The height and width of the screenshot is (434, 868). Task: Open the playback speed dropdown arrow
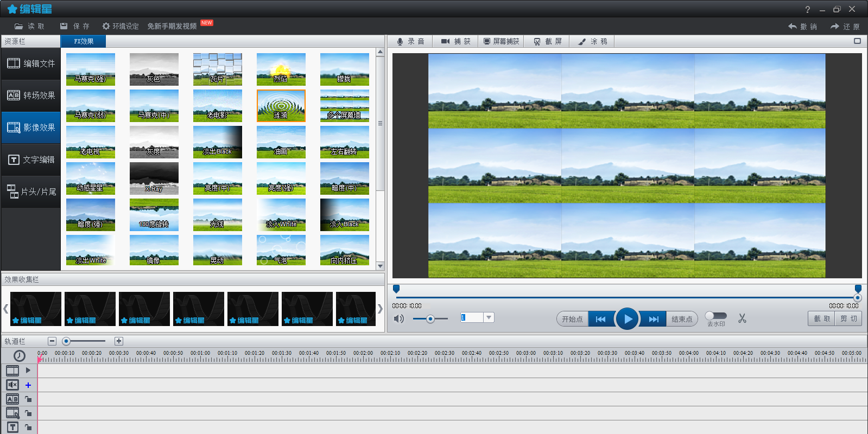click(489, 318)
